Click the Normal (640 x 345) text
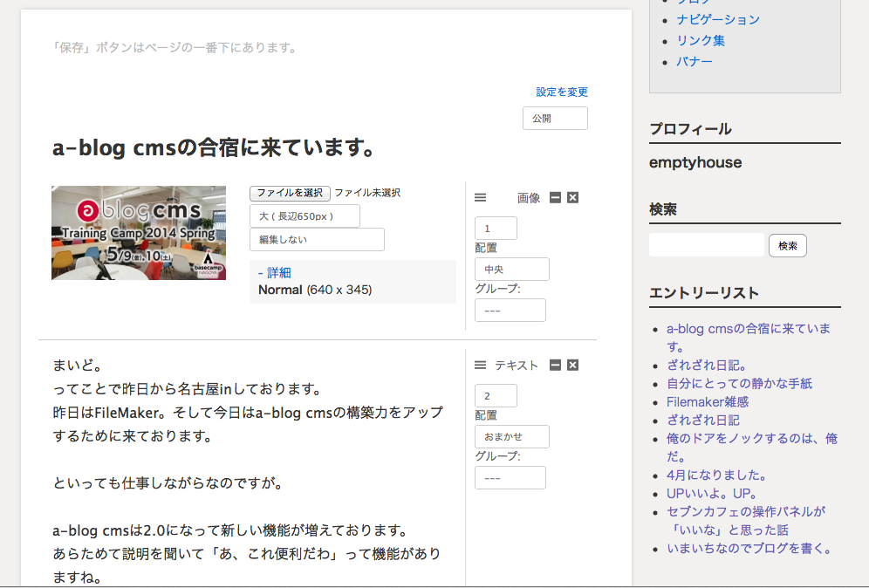The height and width of the screenshot is (588, 869). (x=315, y=290)
